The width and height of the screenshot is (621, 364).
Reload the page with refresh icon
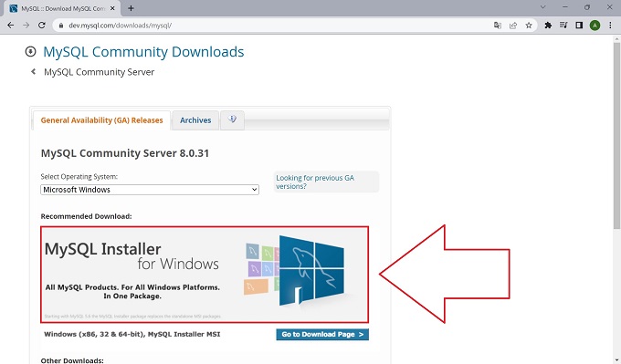(x=42, y=26)
